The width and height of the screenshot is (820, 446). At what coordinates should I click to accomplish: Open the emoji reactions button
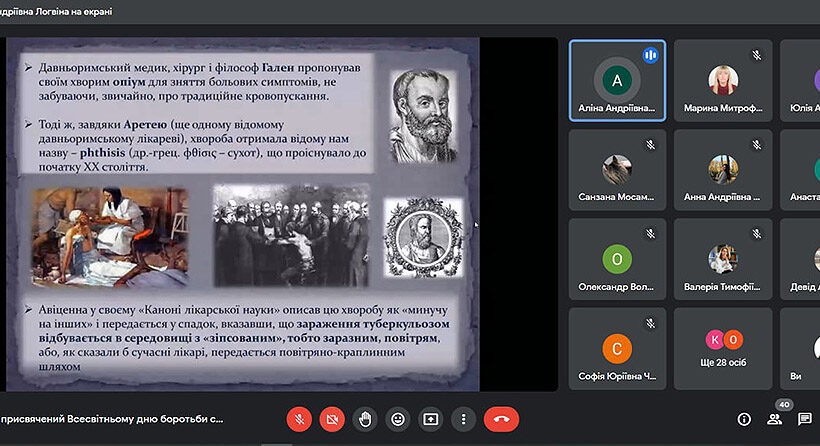pos(398,419)
